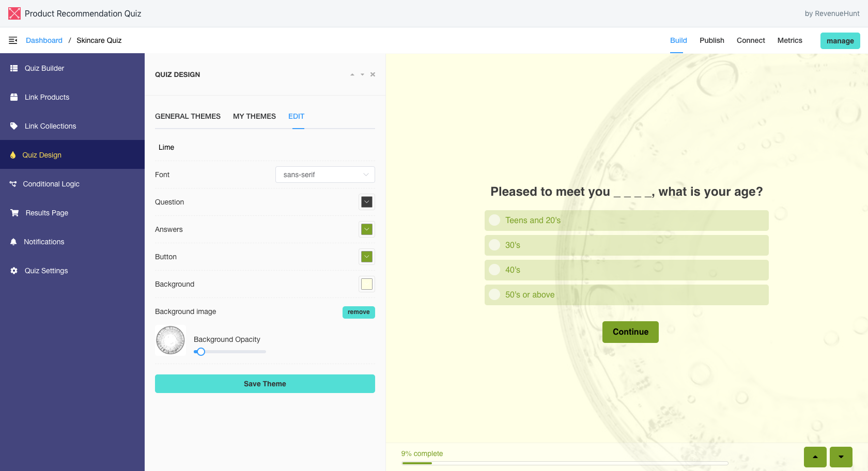Open the Question color picker
868x471 pixels.
(367, 202)
